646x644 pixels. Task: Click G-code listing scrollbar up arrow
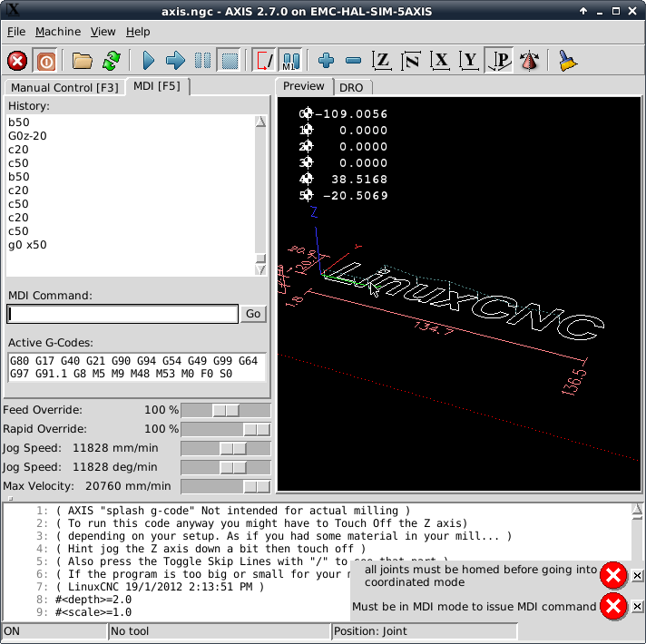click(x=637, y=510)
